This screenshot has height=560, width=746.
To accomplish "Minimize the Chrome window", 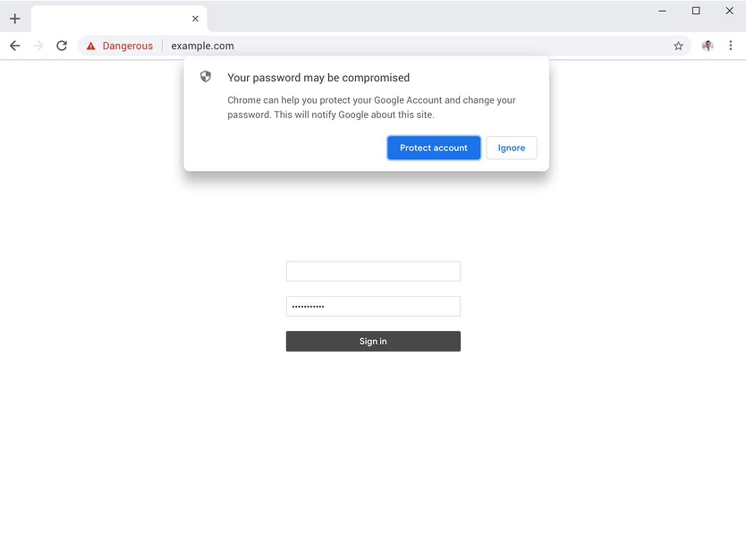I will click(x=662, y=11).
